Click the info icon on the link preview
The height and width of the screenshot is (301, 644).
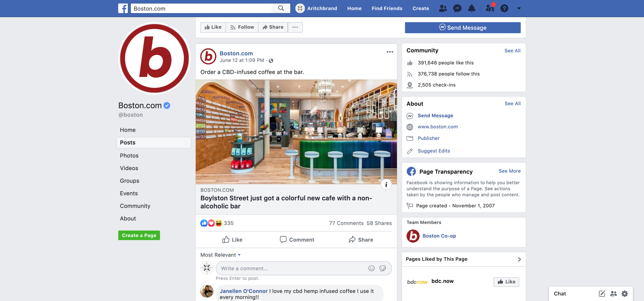click(x=386, y=185)
